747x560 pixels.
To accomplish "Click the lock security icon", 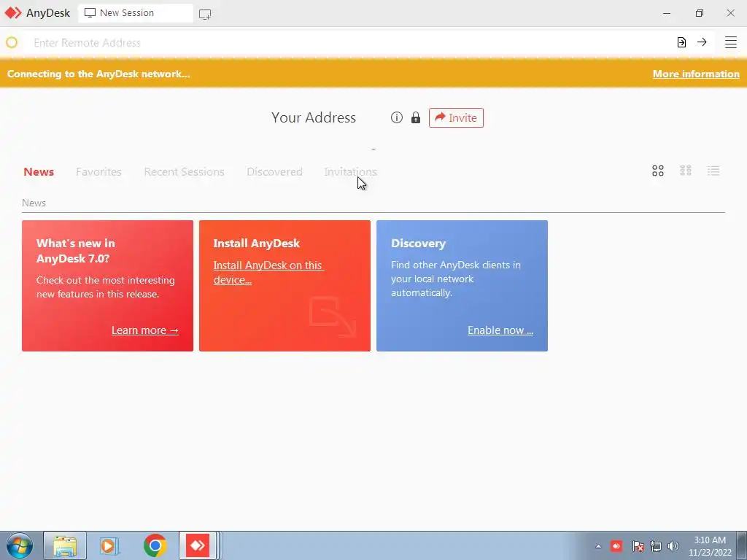I will pos(416,117).
